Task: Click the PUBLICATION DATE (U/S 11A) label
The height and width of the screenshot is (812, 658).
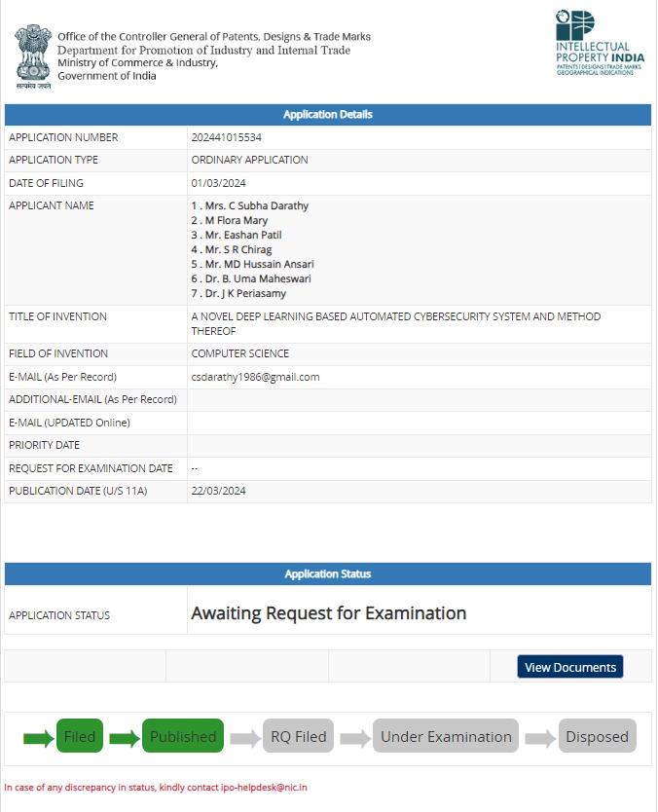Action: click(x=78, y=491)
